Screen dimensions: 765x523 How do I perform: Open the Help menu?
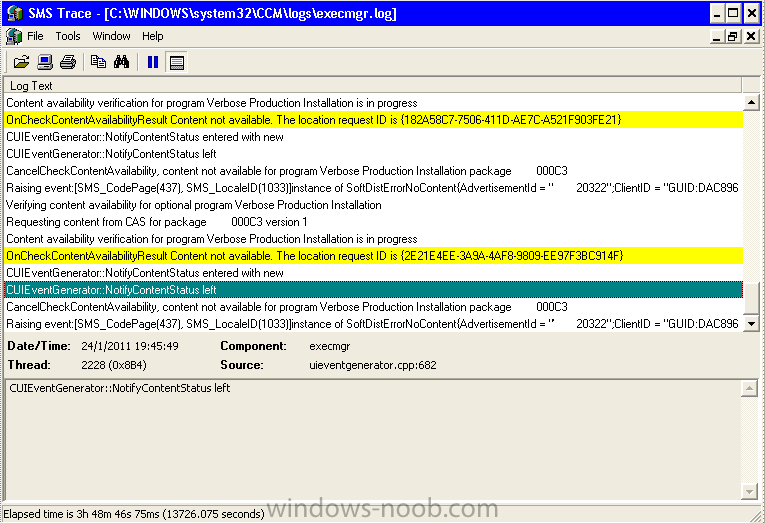point(153,36)
